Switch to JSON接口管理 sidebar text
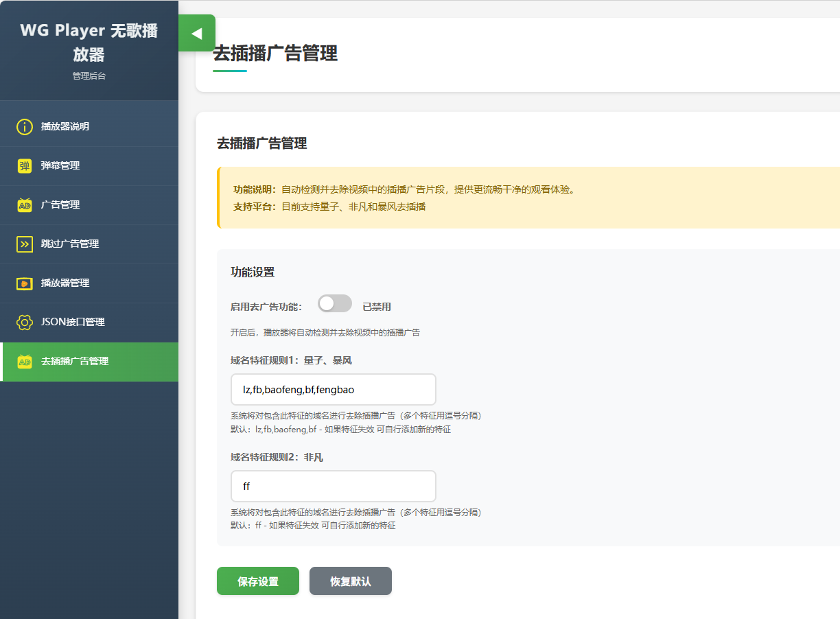Screen dimensions: 840x619 73,323
